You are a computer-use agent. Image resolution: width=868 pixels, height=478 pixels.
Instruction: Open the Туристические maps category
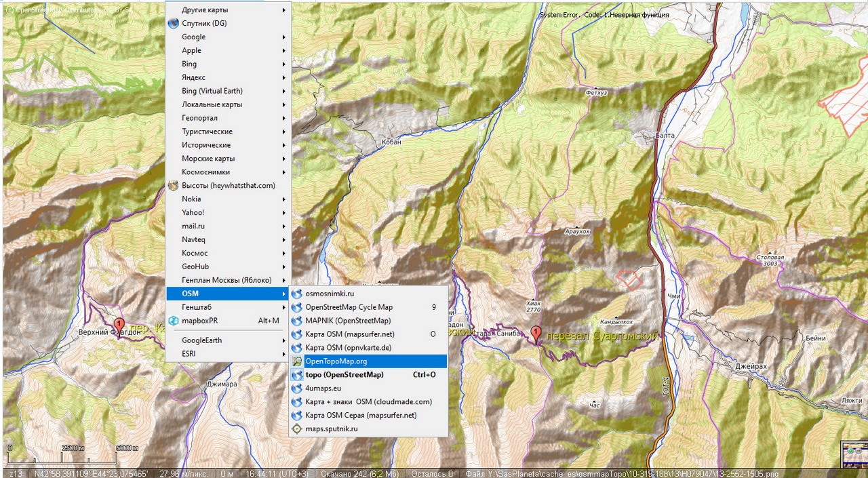pyautogui.click(x=228, y=132)
